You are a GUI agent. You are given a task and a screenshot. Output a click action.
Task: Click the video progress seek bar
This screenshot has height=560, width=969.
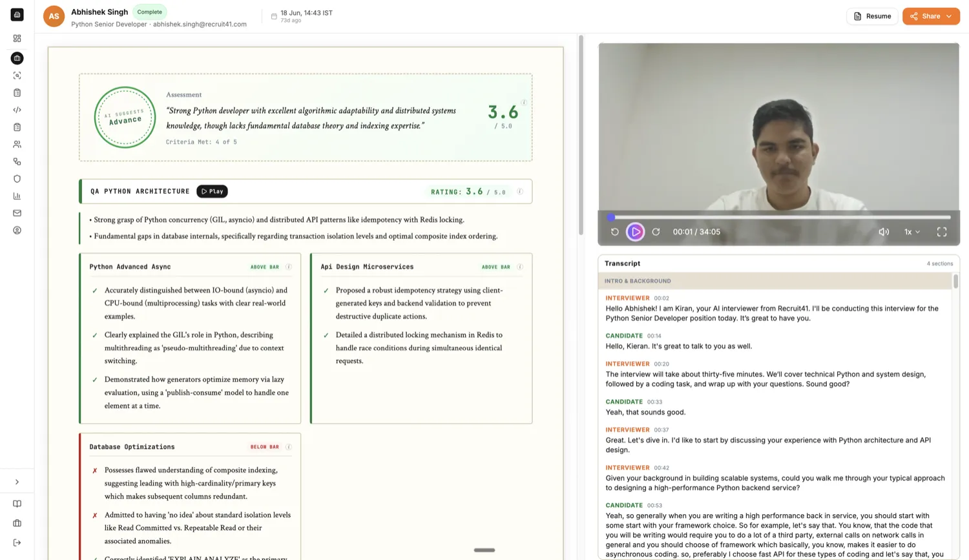(x=779, y=218)
